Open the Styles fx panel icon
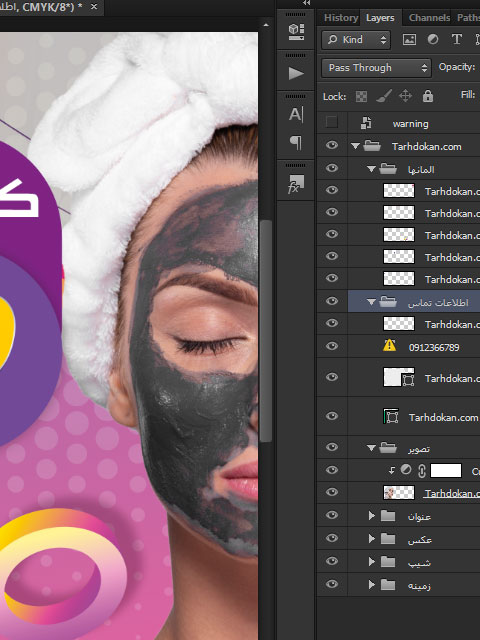This screenshot has height=640, width=480. coord(296,184)
